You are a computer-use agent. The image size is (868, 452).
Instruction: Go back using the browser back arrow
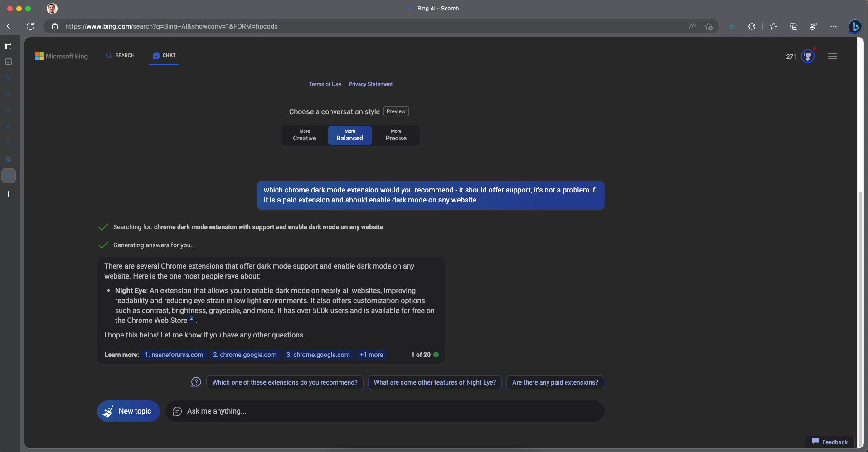pos(10,26)
